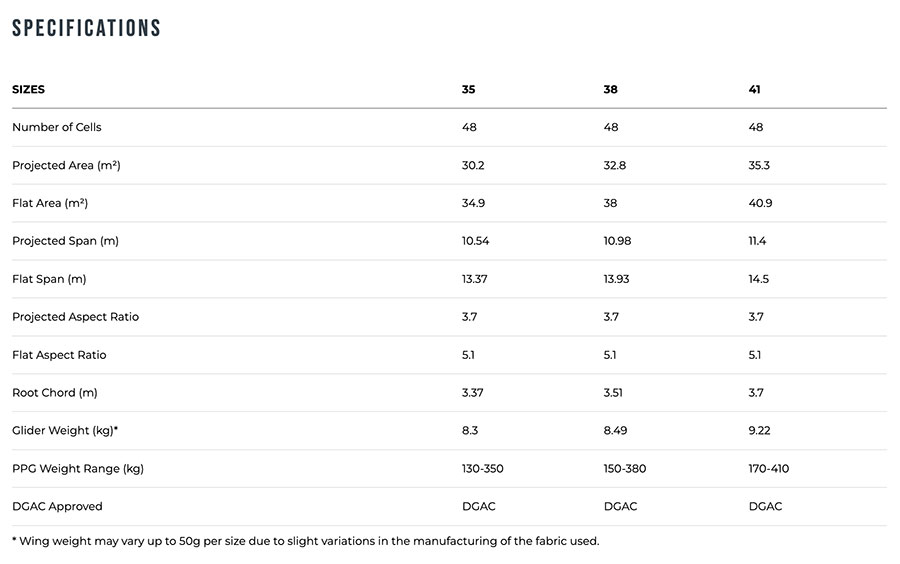
Task: Click the Flat Area value 34.9
Action: (473, 203)
